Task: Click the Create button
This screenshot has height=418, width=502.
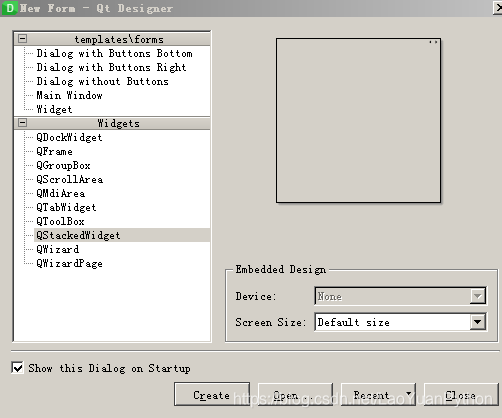Action: pos(212,394)
